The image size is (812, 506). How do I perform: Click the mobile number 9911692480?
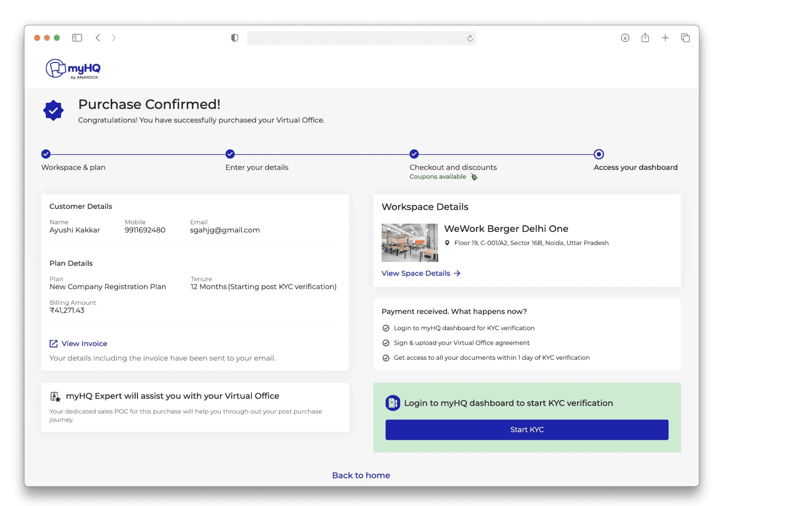[145, 230]
